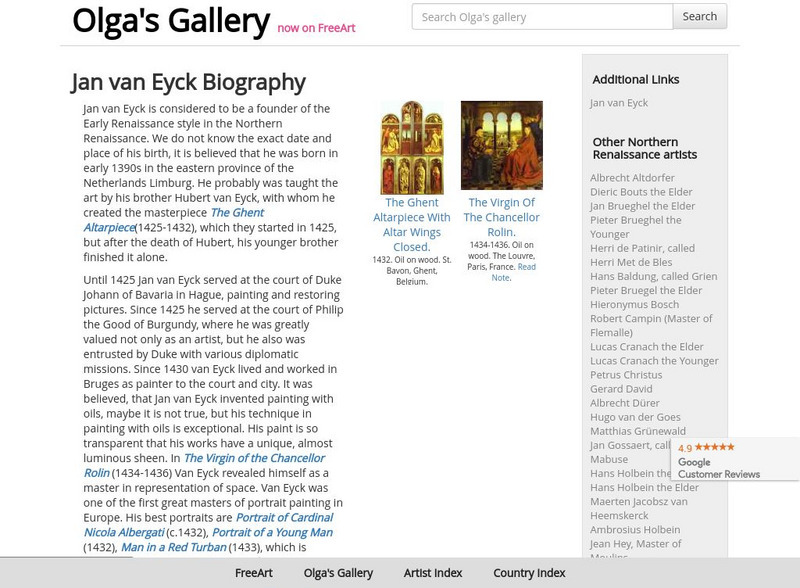This screenshot has height=588, width=800.
Task: Click the Search button
Action: (x=698, y=17)
